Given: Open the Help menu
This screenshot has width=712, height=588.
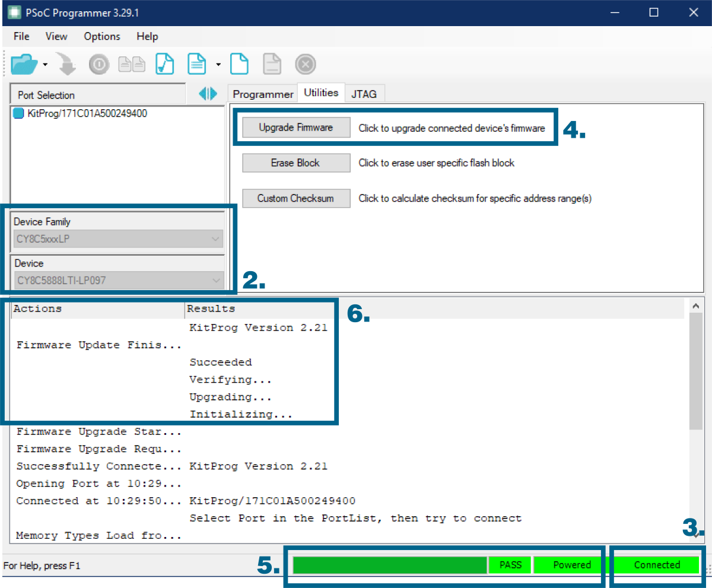Looking at the screenshot, I should tap(147, 36).
